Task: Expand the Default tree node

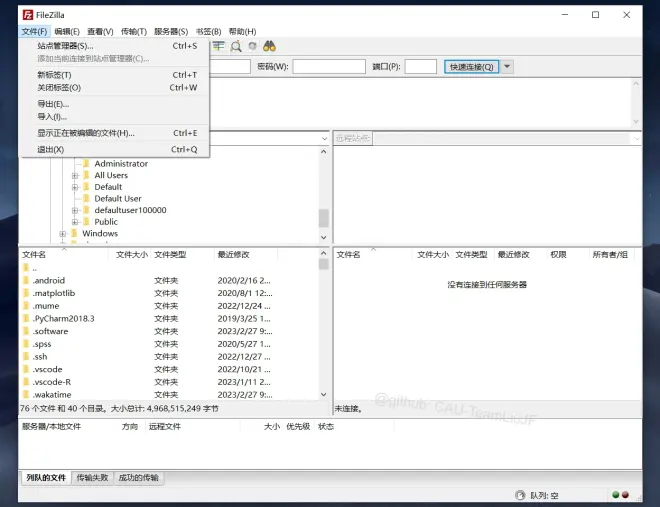Action: tap(75, 187)
